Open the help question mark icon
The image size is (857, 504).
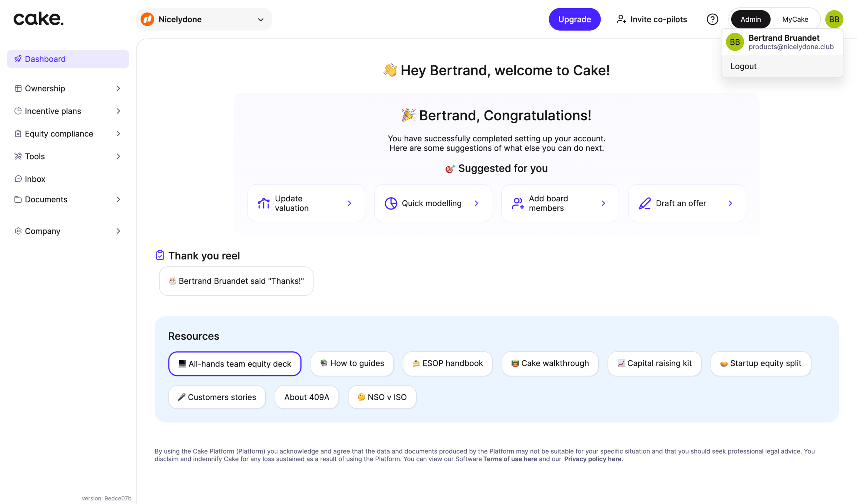click(x=712, y=19)
